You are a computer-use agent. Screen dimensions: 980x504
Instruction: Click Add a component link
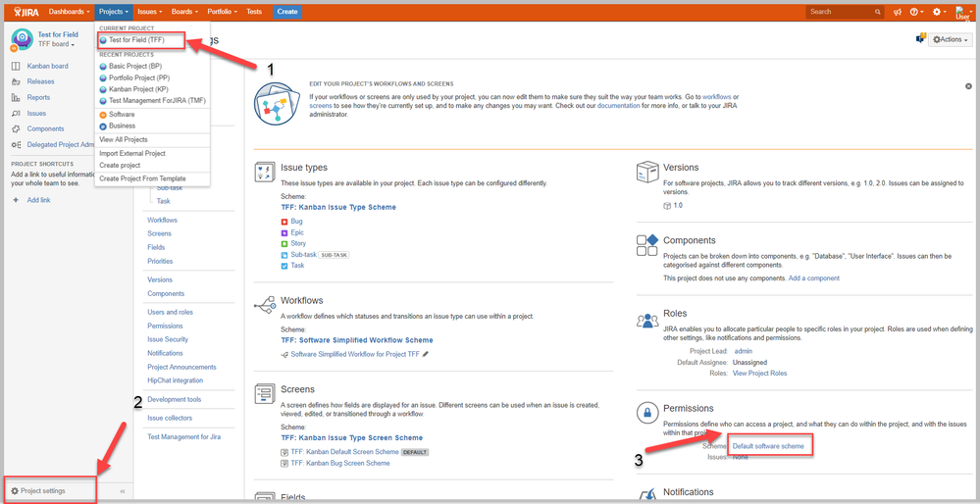pyautogui.click(x=814, y=277)
